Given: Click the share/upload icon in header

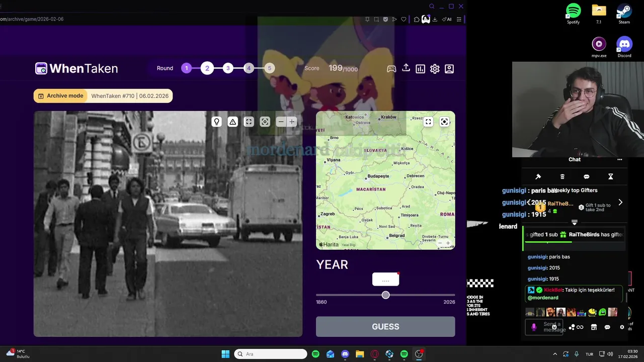Looking at the screenshot, I should 406,68.
